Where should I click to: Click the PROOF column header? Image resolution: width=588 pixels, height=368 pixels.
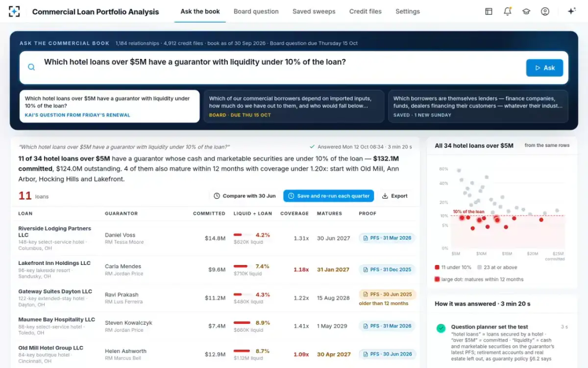(367, 213)
